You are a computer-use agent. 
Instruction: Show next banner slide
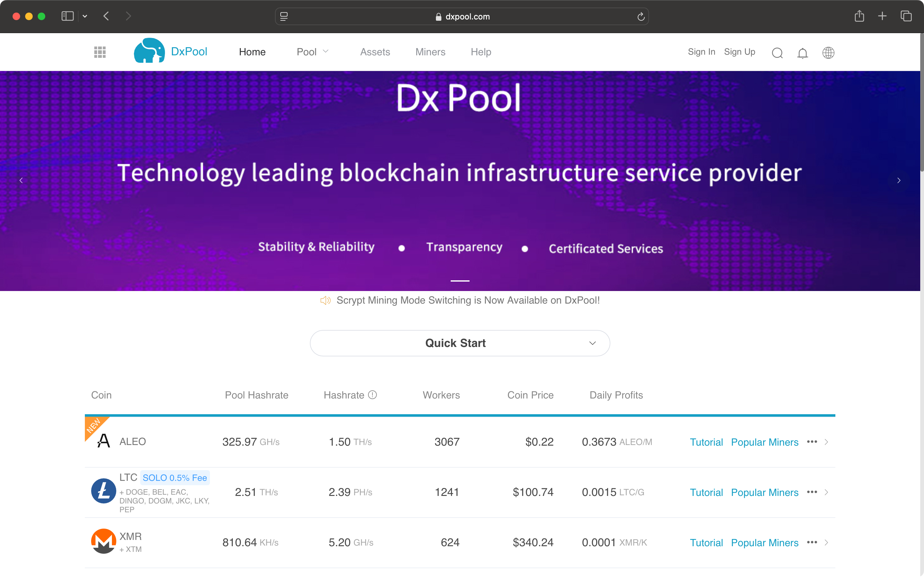click(x=899, y=180)
